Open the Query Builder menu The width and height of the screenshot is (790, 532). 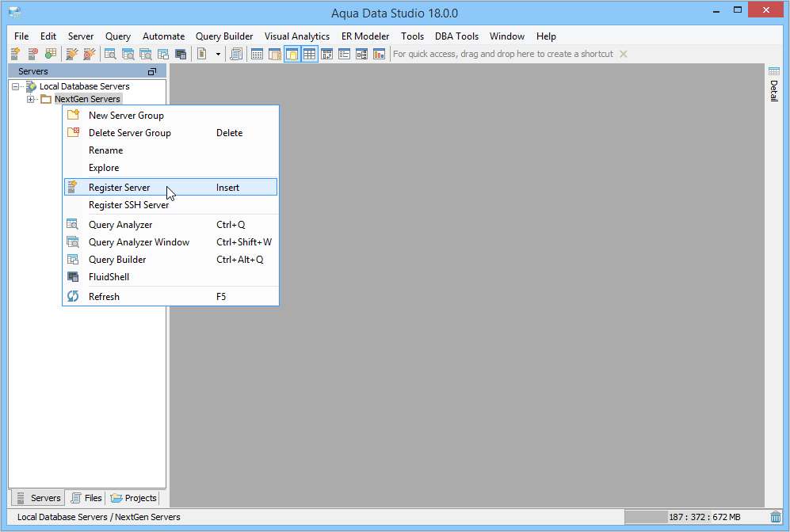click(x=224, y=36)
